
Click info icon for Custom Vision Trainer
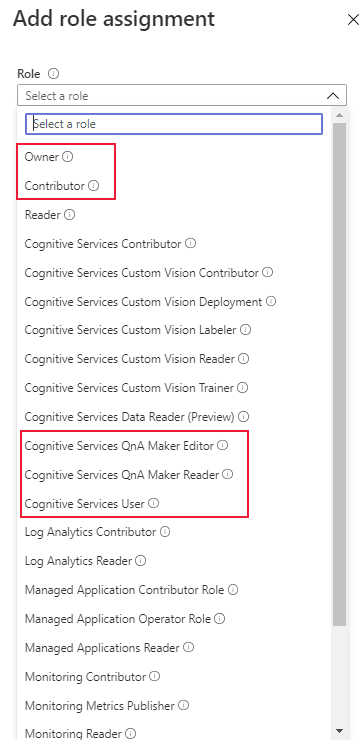click(243, 387)
